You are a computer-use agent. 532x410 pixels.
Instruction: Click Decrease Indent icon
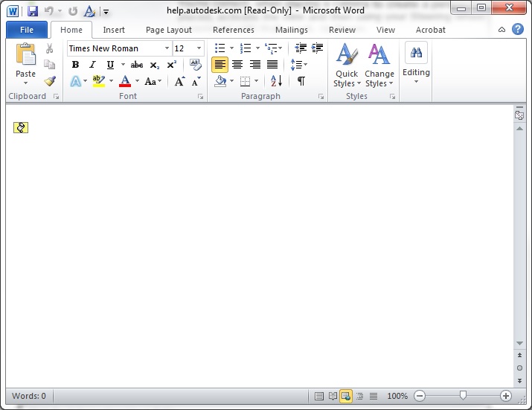(301, 48)
